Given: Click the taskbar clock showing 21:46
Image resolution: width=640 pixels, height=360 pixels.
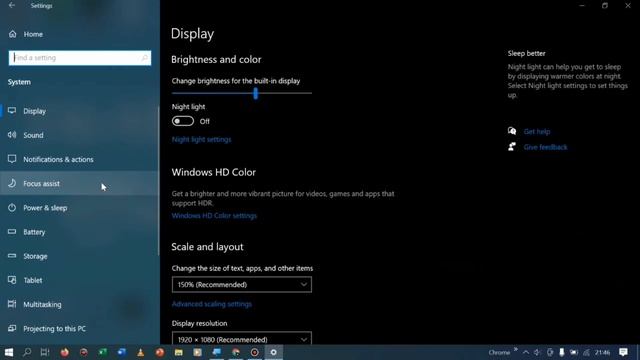Looking at the screenshot, I should [602, 352].
